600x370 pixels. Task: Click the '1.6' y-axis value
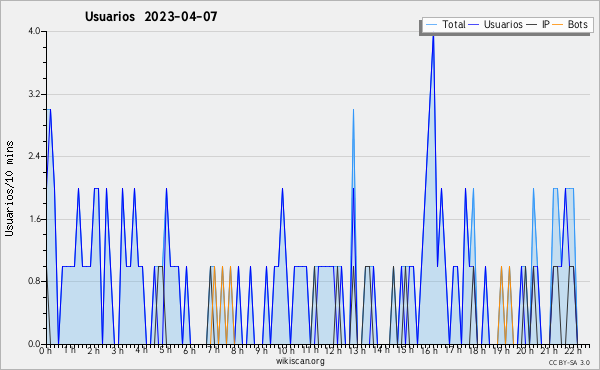(x=34, y=219)
